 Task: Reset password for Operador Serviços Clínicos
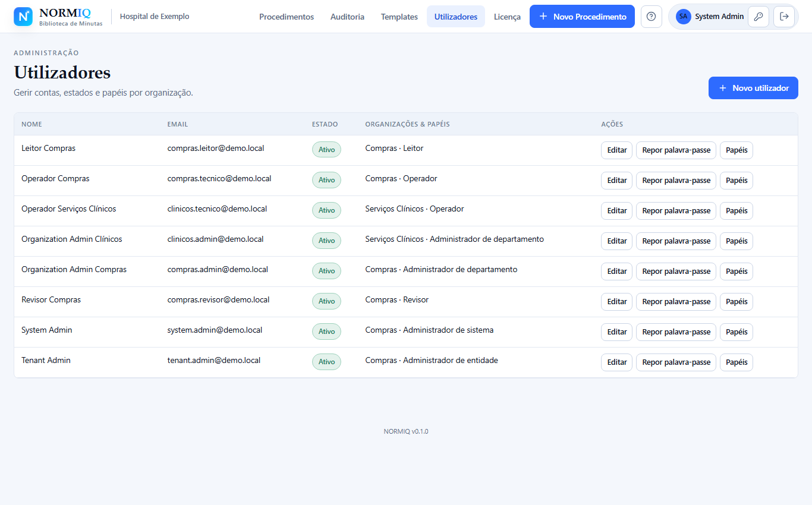tap(676, 211)
